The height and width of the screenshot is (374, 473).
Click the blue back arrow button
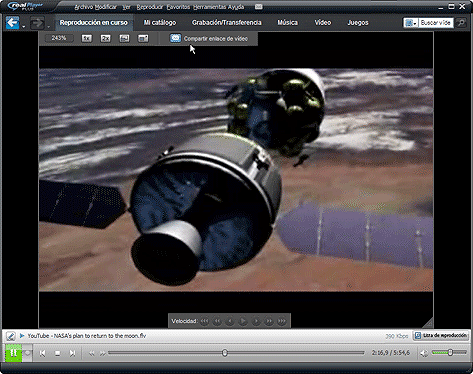(x=12, y=23)
